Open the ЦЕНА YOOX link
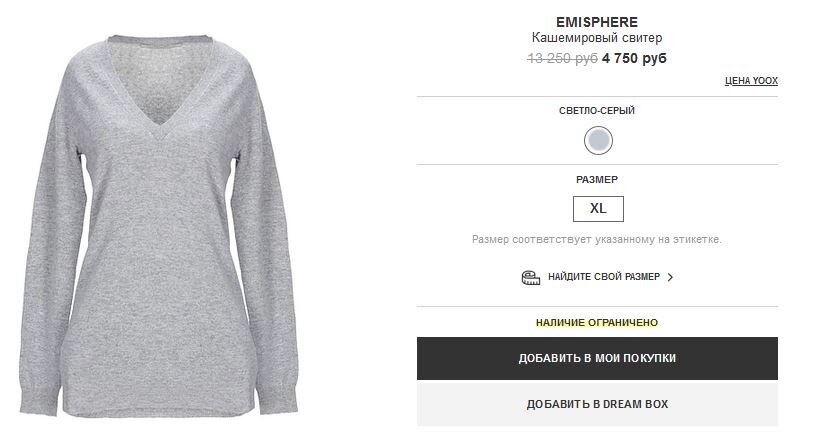The width and height of the screenshot is (828, 443). (751, 81)
